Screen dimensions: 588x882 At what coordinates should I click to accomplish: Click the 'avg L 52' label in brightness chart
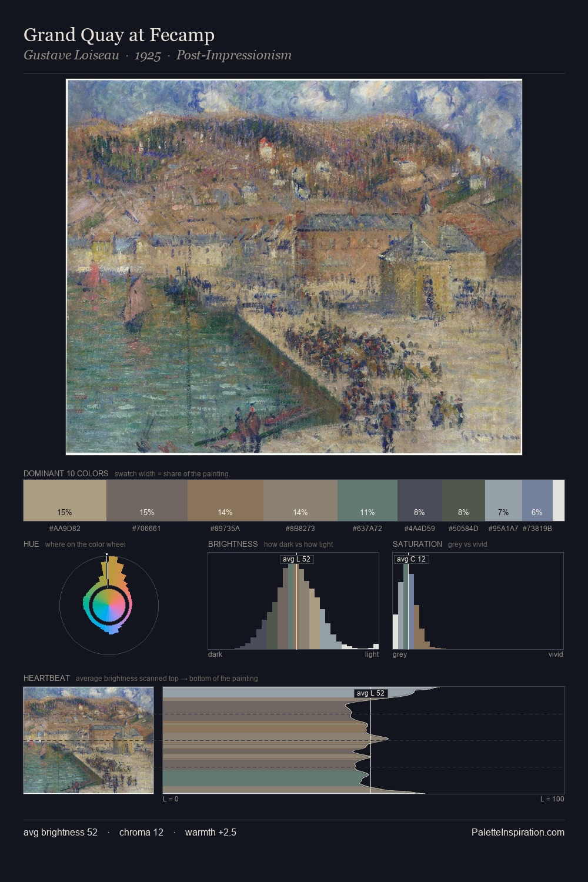click(296, 559)
